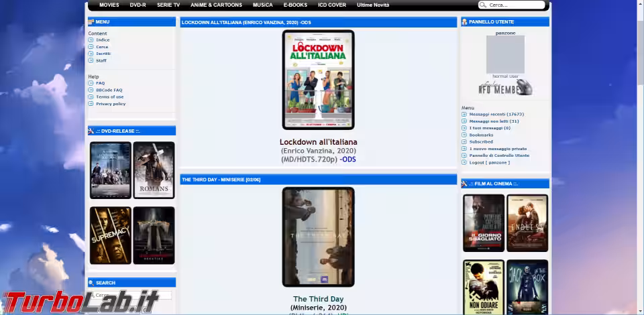This screenshot has height=315, width=644.
Task: Click Logout [ panzone ]
Action: pyautogui.click(x=490, y=162)
